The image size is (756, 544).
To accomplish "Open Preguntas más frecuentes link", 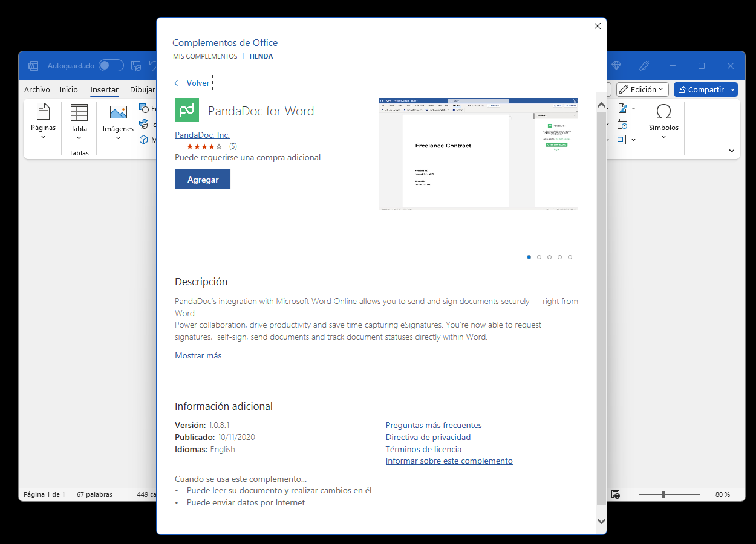I will (434, 425).
